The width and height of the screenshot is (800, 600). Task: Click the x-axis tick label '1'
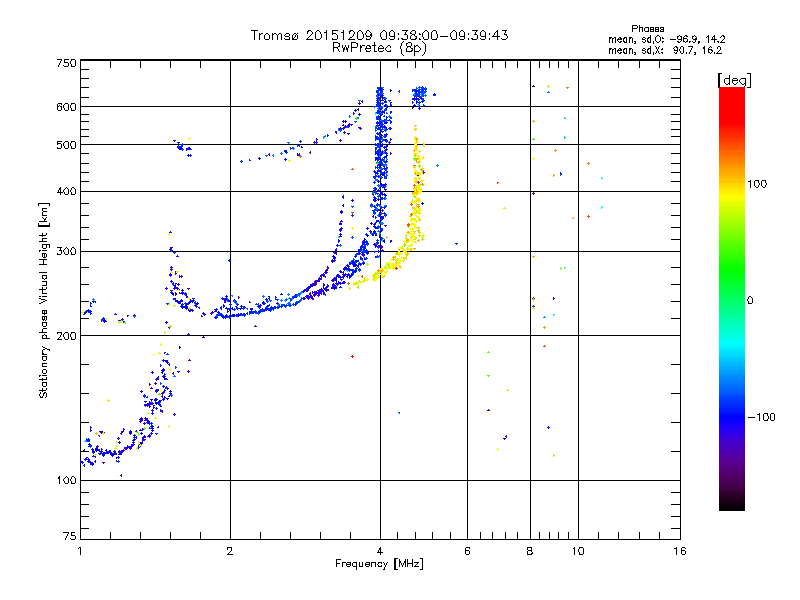click(80, 551)
